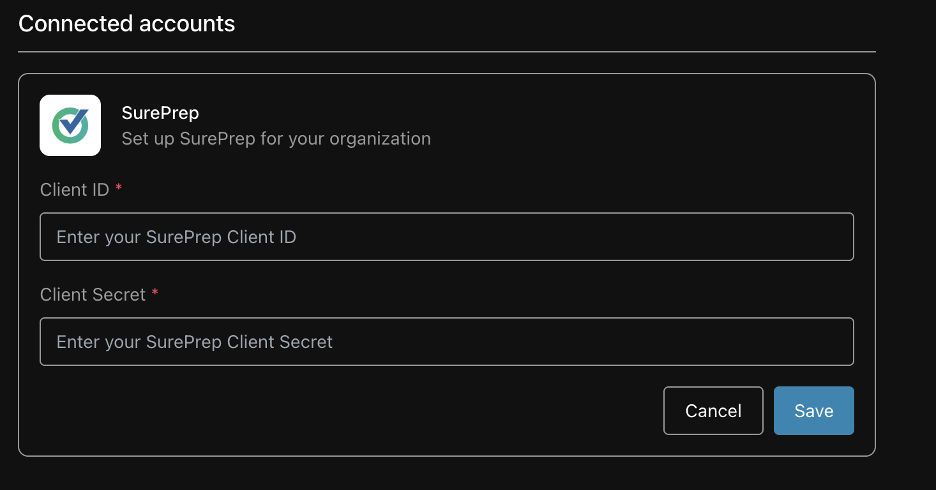The image size is (936, 490).
Task: Click 'Set up SurePrep for your organization' text
Action: pyautogui.click(x=276, y=138)
